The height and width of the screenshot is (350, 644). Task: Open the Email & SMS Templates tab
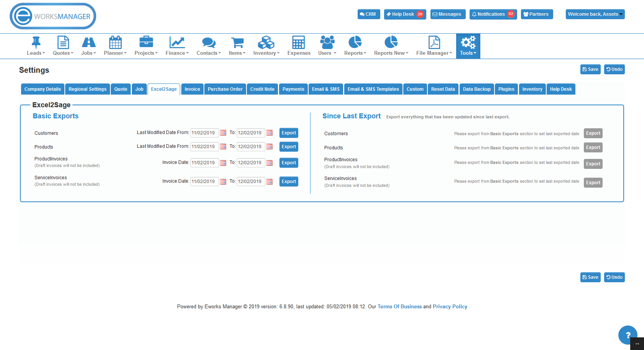373,89
